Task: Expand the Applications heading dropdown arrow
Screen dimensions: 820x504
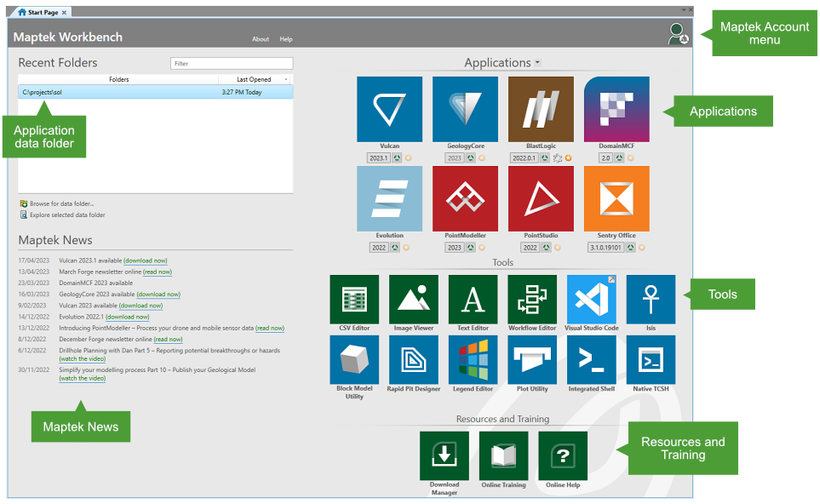Action: 537,63
